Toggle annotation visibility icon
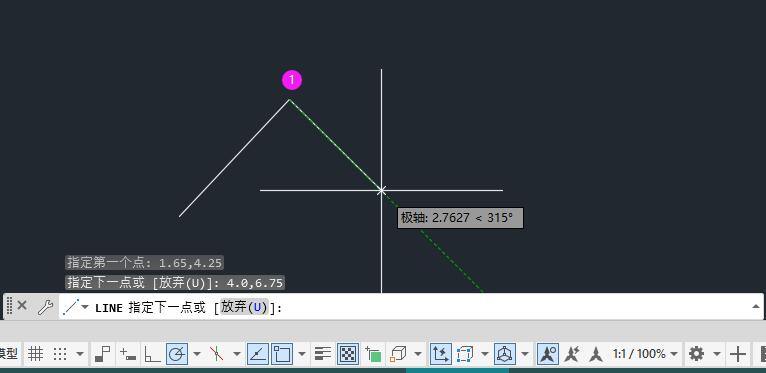The image size is (766, 373). 548,353
